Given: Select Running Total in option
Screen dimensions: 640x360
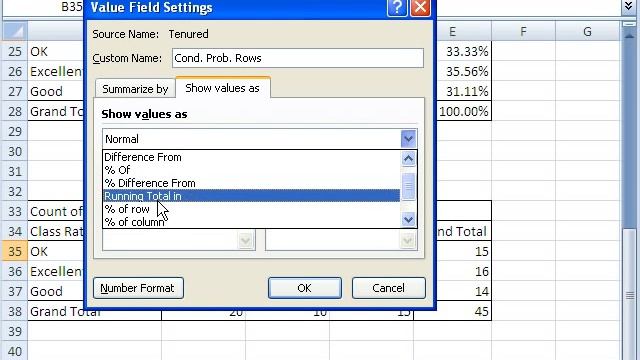Looking at the screenshot, I should pos(251,196).
